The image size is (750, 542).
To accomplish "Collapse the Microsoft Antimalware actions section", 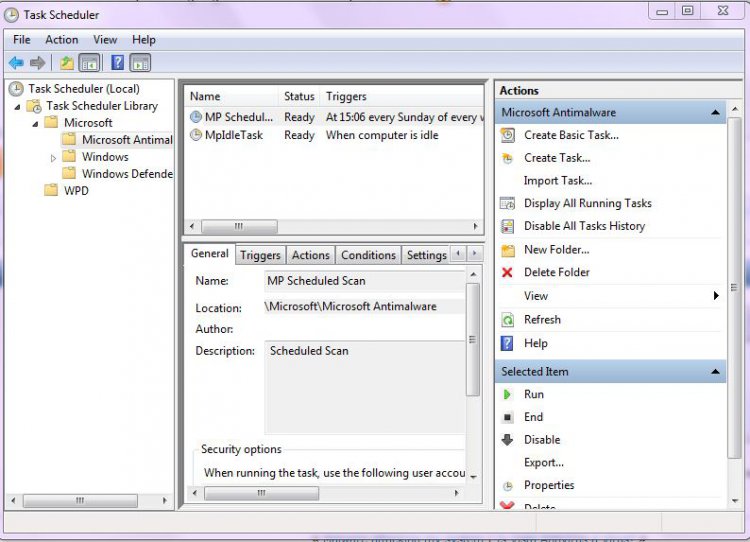I will (x=716, y=112).
